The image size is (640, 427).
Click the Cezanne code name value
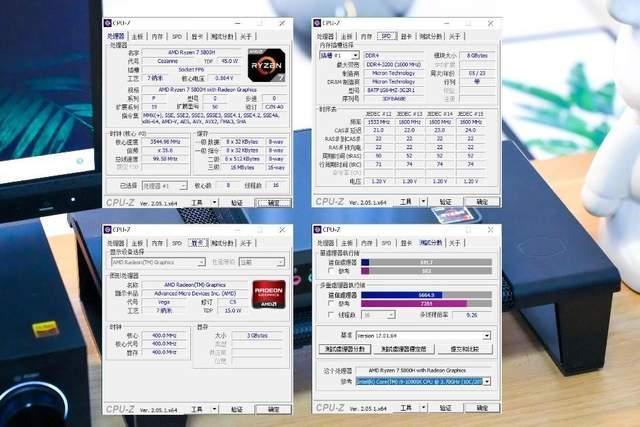pyautogui.click(x=167, y=61)
